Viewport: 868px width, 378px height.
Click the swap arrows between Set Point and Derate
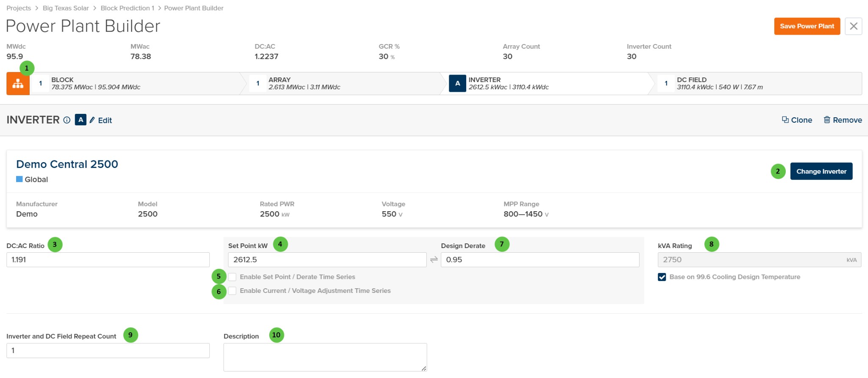point(434,259)
